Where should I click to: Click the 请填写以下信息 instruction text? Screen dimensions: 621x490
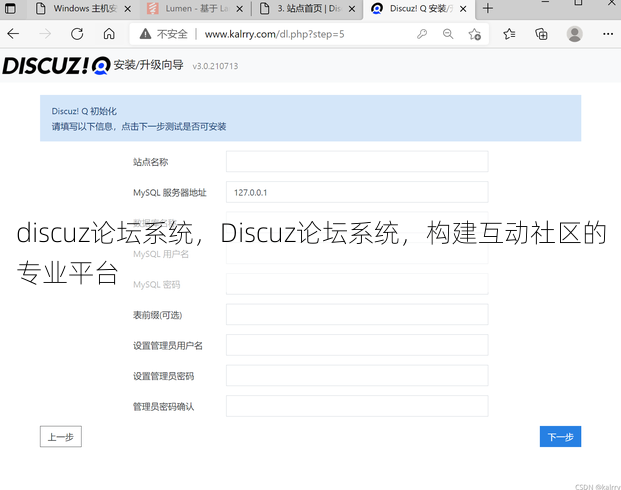[139, 127]
